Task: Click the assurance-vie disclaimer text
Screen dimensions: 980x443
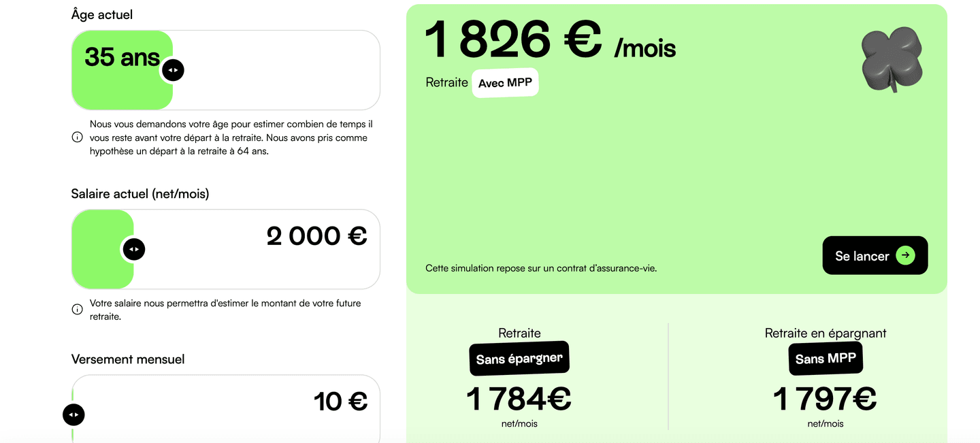Action: (541, 268)
